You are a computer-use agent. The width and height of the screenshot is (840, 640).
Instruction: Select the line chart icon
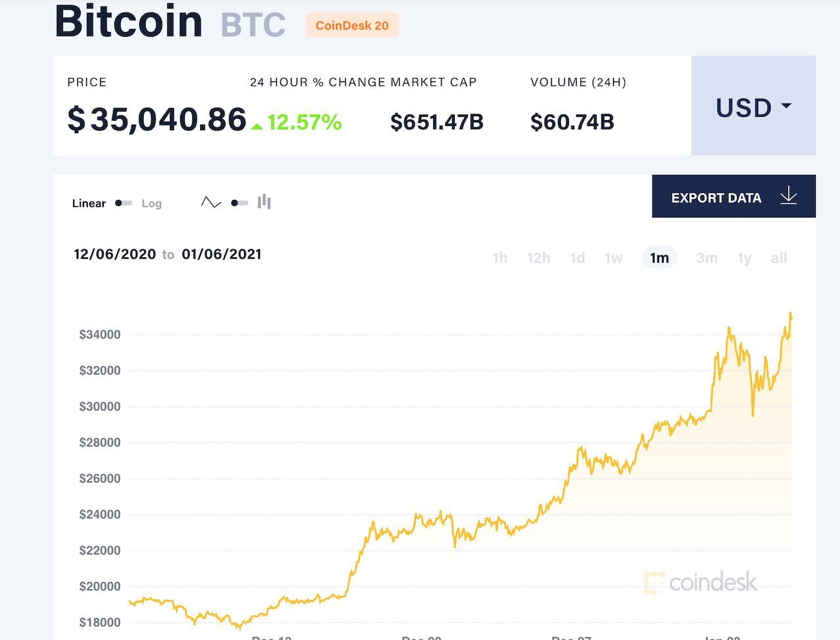(x=211, y=202)
